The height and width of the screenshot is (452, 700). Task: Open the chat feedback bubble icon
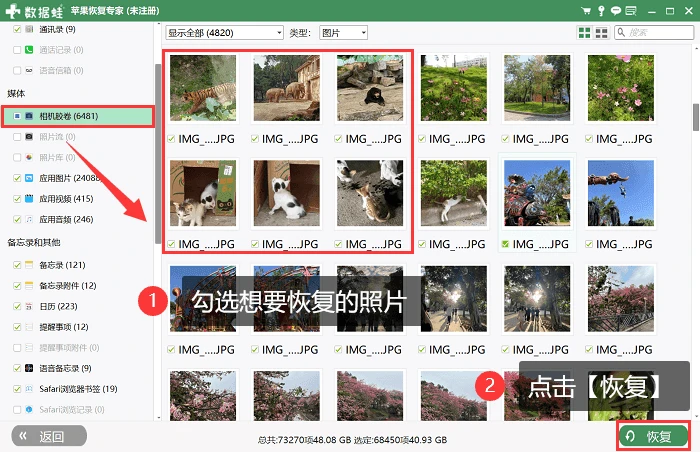[616, 11]
